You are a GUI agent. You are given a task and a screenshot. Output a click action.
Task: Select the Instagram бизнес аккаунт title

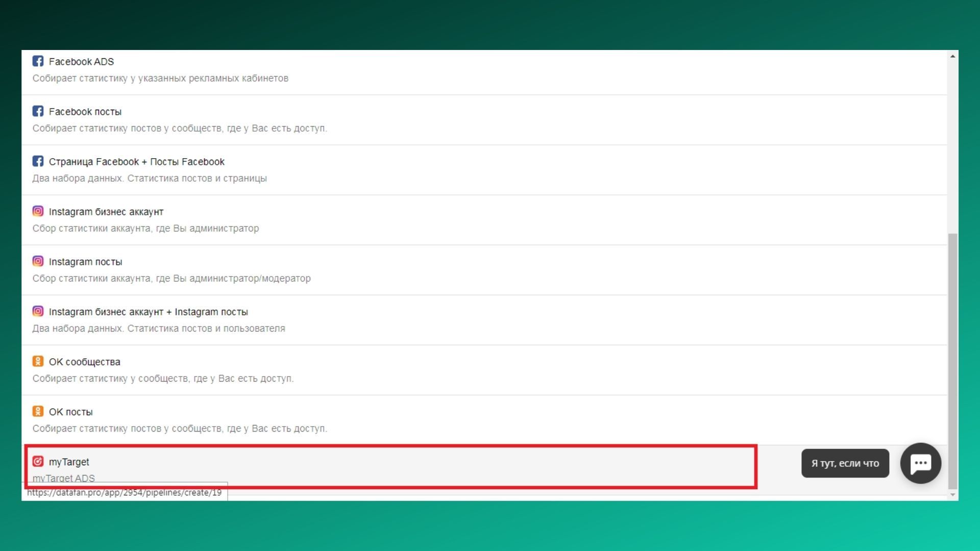(x=106, y=212)
